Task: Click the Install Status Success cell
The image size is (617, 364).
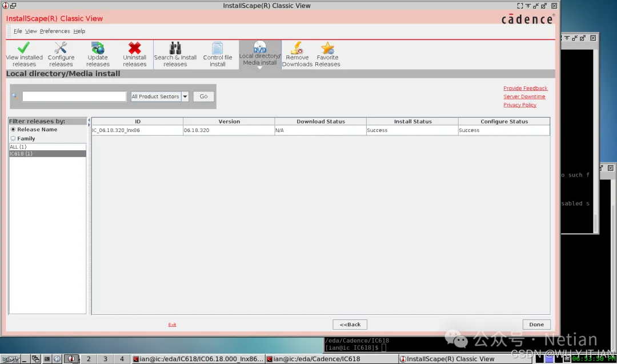Action: point(412,130)
